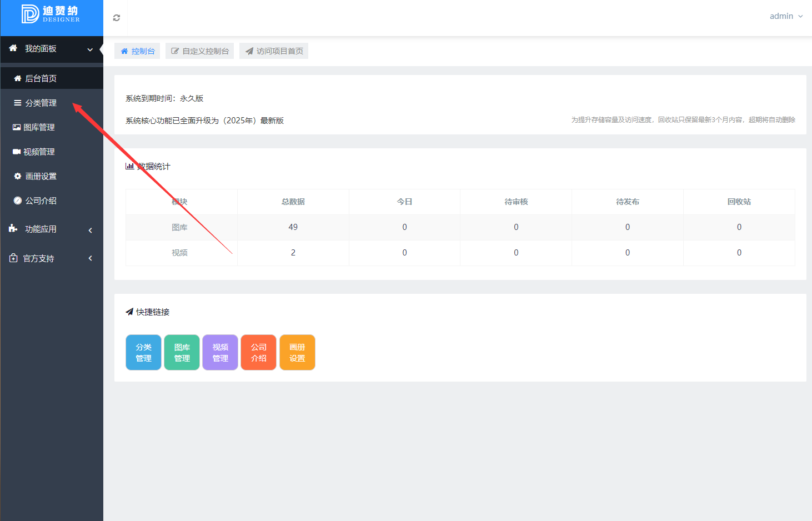812x521 pixels.
Task: Click the recycle bin retention notice text
Action: pyautogui.click(x=683, y=119)
